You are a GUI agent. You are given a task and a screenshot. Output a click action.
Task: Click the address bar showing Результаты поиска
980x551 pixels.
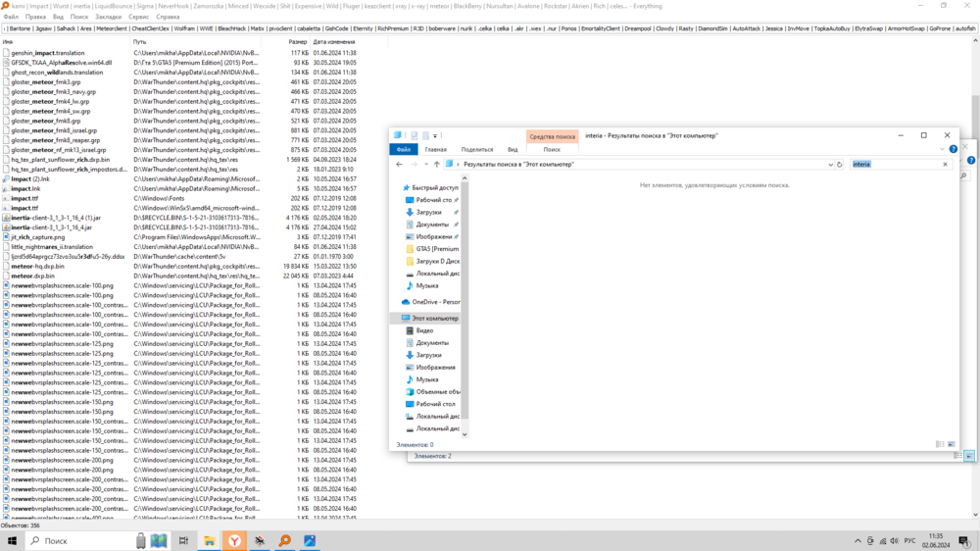(x=638, y=165)
